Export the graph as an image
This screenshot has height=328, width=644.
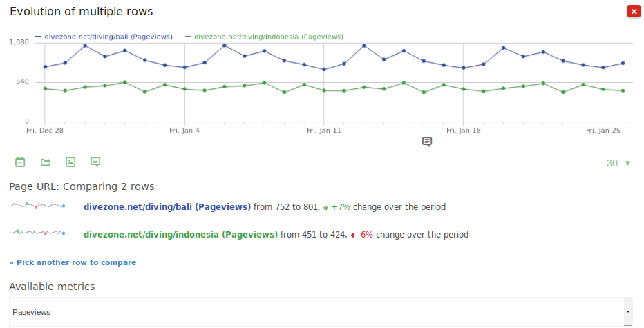click(70, 162)
